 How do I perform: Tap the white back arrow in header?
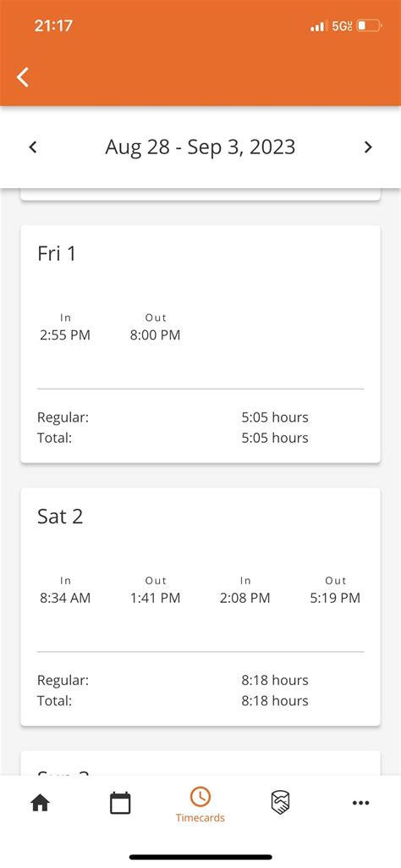tap(23, 77)
